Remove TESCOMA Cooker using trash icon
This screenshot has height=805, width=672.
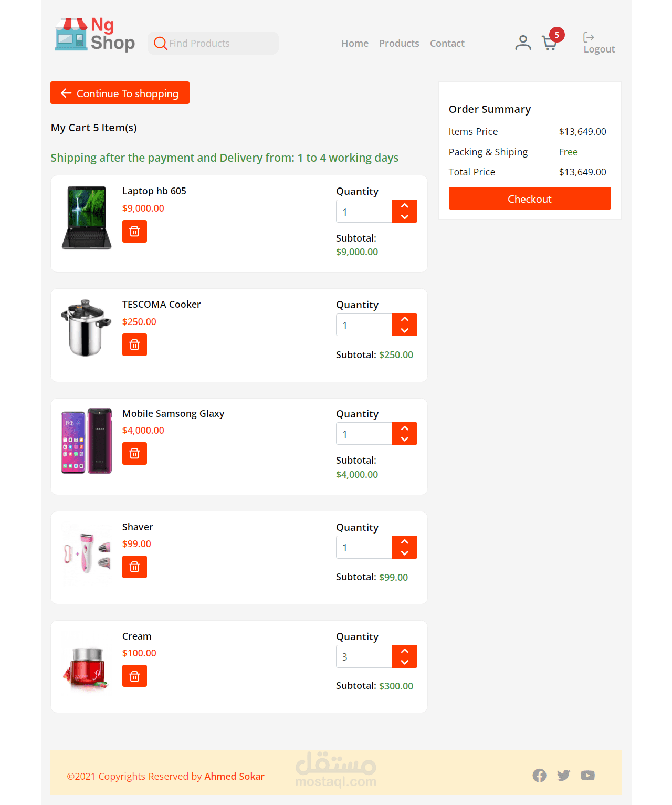134,345
